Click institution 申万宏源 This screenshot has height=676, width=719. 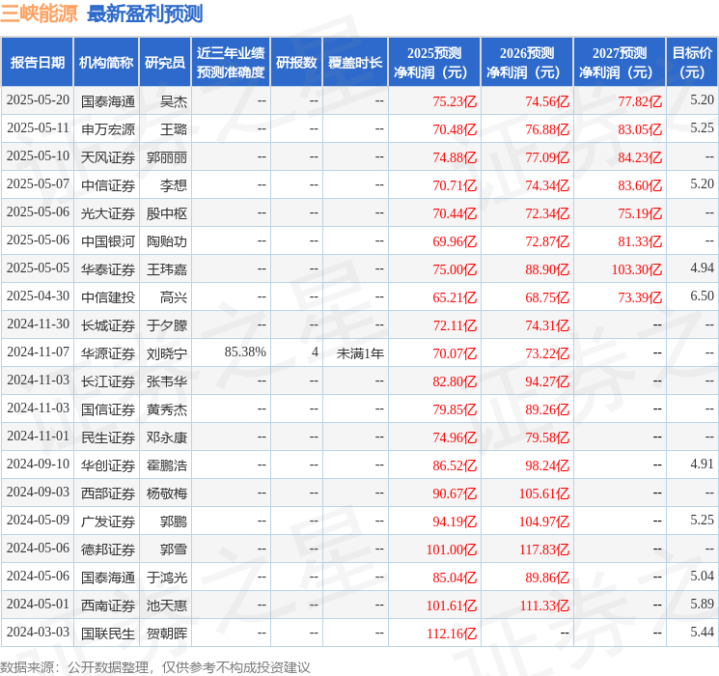[108, 129]
